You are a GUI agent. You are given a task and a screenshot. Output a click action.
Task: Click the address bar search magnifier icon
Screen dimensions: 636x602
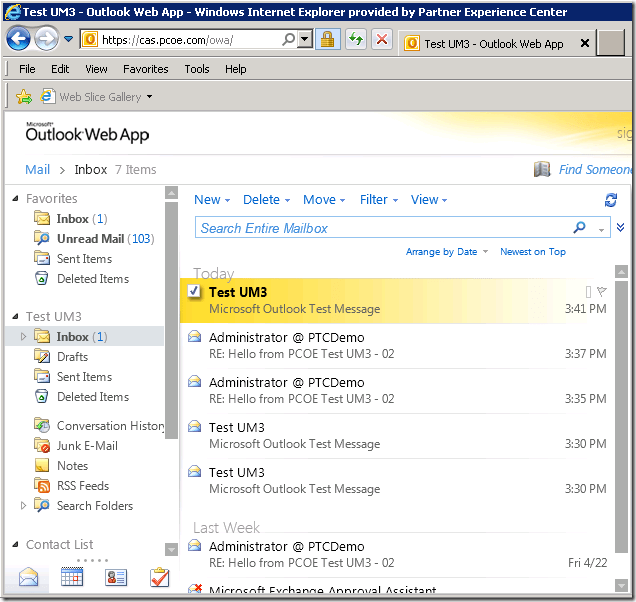(x=288, y=39)
